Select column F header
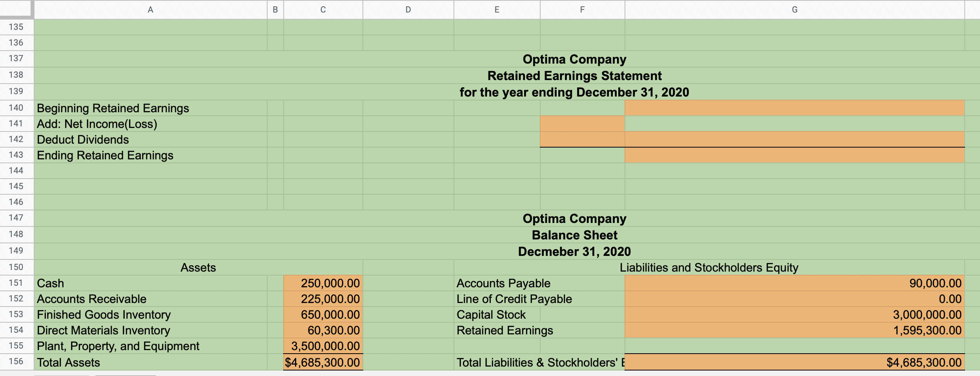This screenshot has width=980, height=376. click(x=583, y=9)
